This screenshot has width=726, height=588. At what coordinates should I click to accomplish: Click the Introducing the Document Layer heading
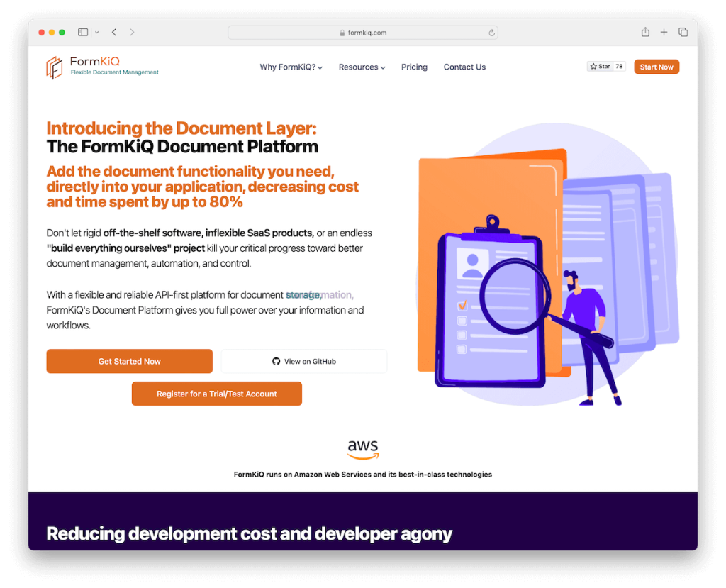click(181, 128)
